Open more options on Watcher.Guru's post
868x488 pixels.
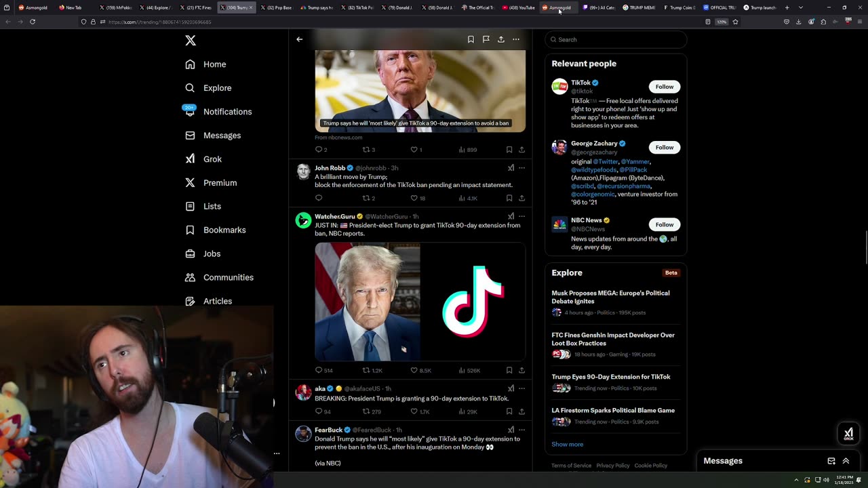521,216
